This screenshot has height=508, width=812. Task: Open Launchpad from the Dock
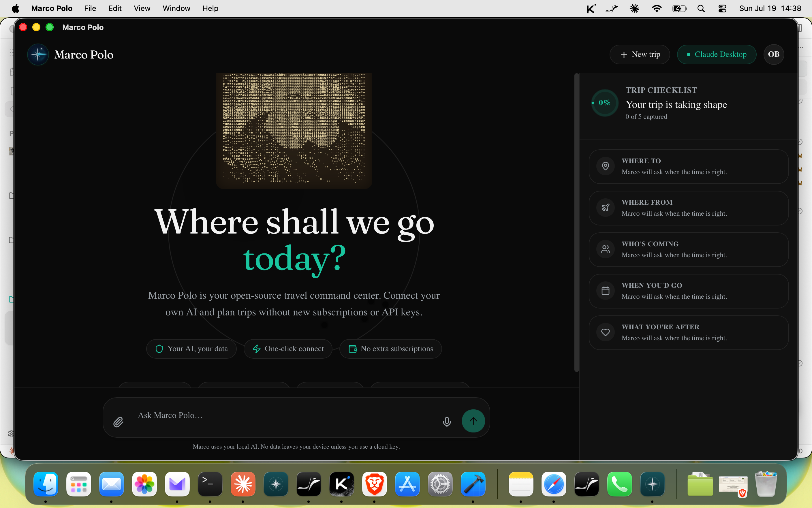point(79,484)
